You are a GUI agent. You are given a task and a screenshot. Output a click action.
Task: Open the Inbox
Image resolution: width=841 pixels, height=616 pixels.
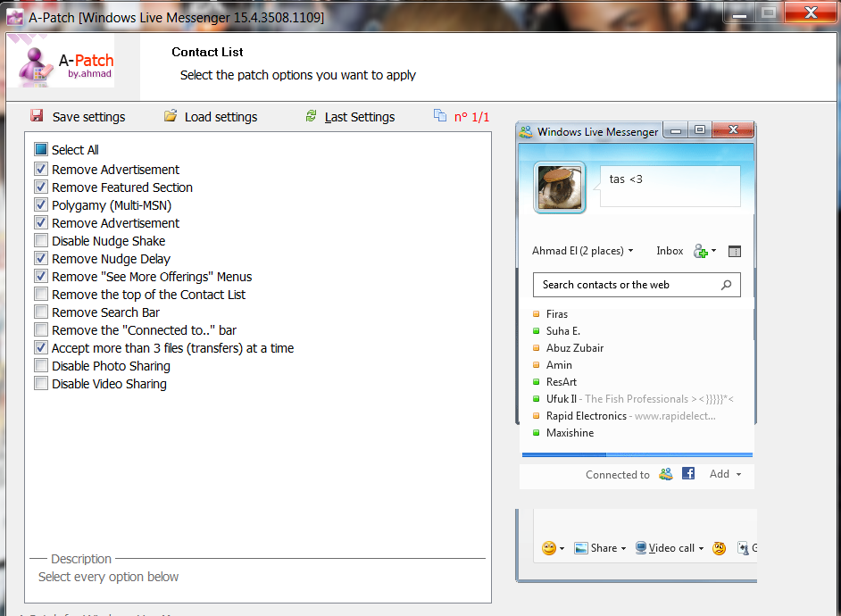pyautogui.click(x=670, y=251)
